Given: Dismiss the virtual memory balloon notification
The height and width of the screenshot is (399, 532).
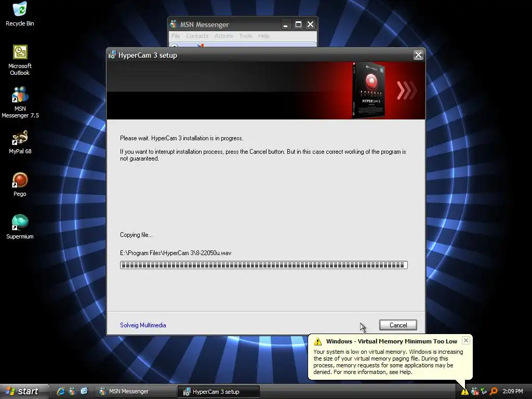Looking at the screenshot, I should (x=466, y=340).
